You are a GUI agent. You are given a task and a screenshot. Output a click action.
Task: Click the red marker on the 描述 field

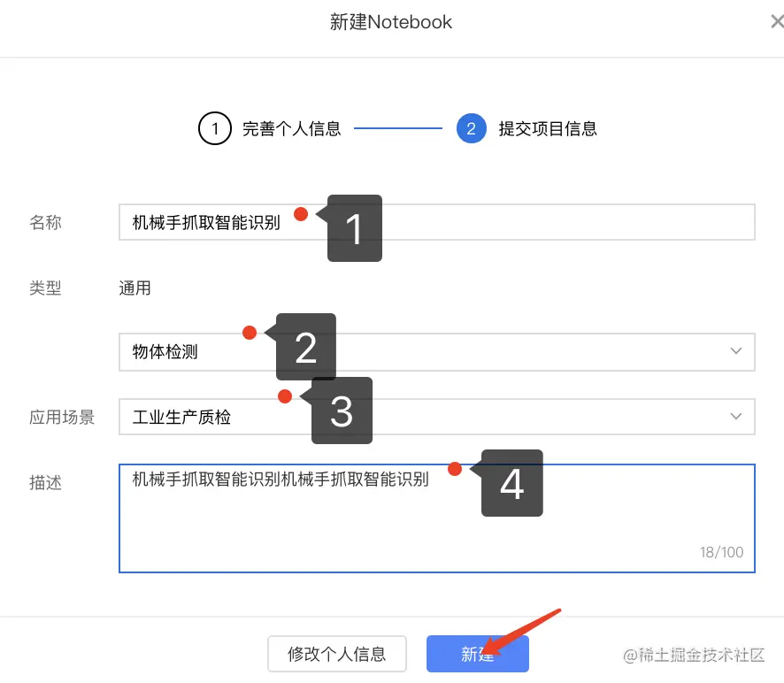[455, 470]
